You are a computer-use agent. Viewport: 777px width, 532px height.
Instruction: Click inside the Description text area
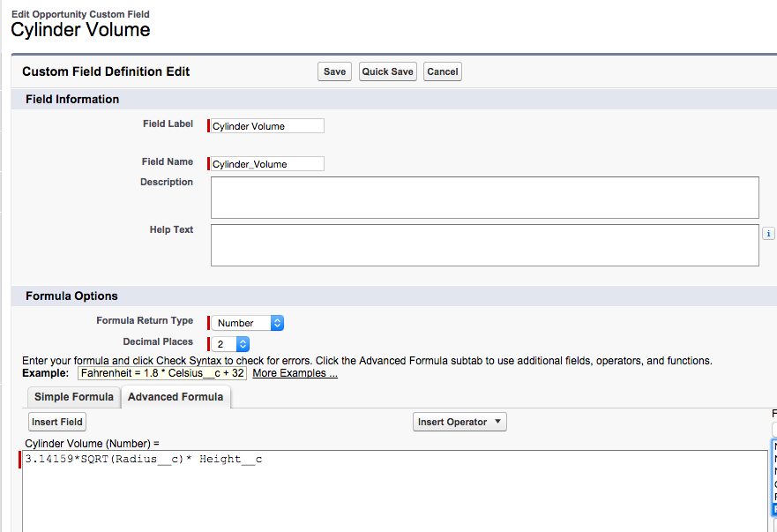484,197
